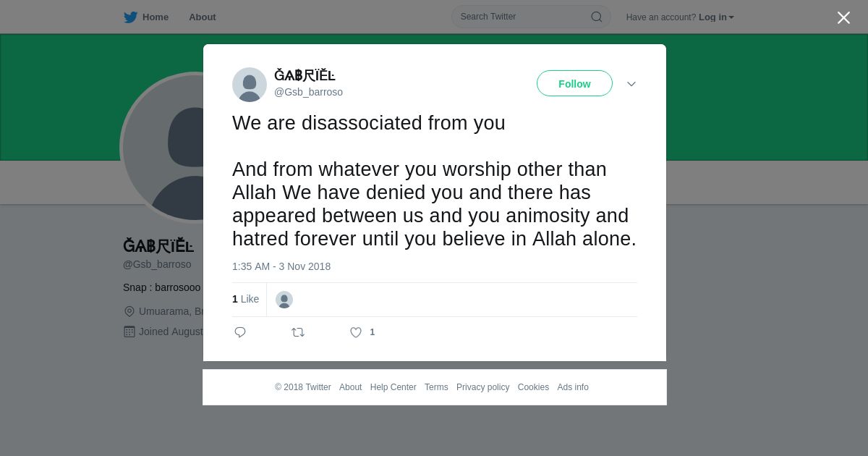Viewport: 868px width, 456px height.
Task: Open Privacy policy in the footer
Action: click(x=482, y=387)
